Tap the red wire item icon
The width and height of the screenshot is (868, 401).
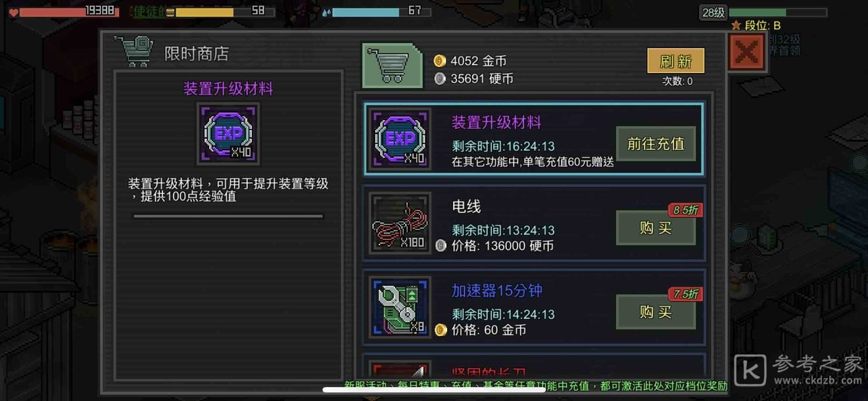[x=400, y=223]
